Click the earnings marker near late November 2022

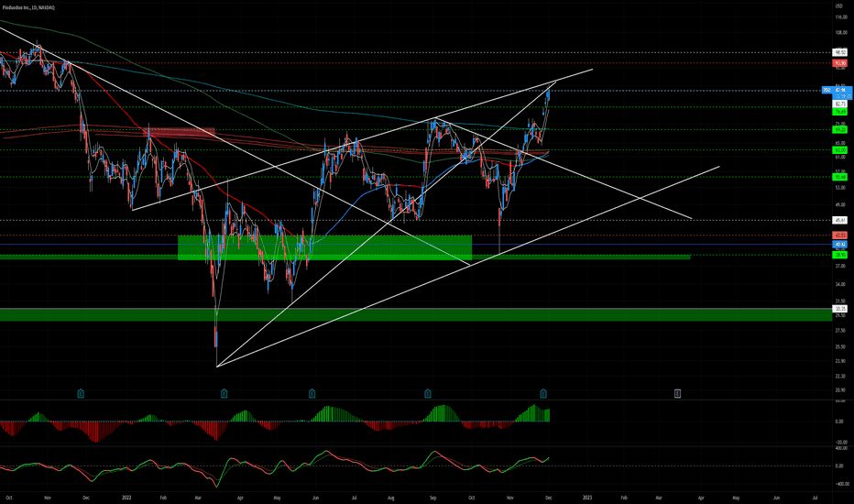click(x=543, y=393)
